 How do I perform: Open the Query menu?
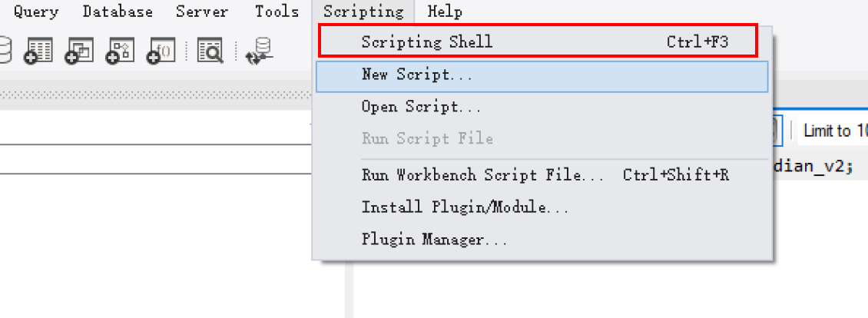[35, 12]
